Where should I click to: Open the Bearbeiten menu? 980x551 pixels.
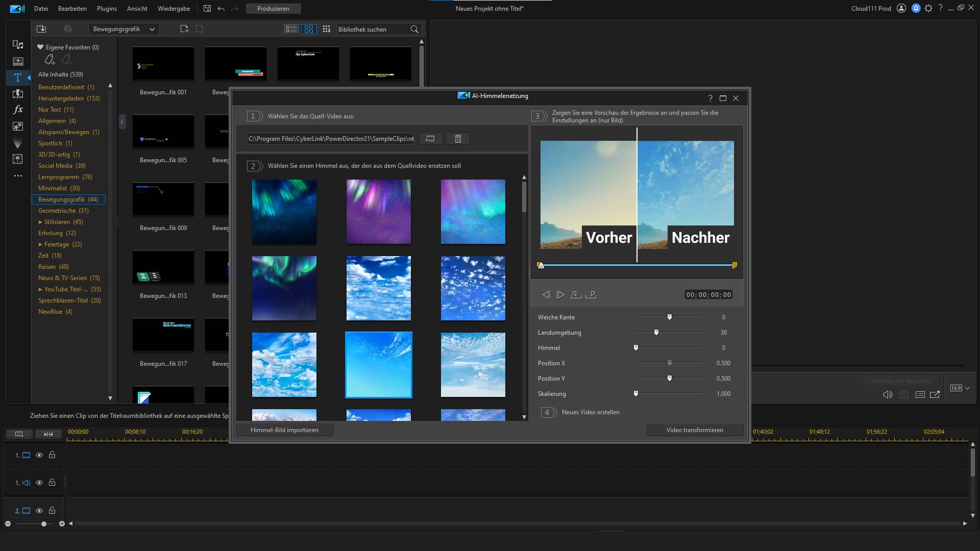pyautogui.click(x=72, y=9)
